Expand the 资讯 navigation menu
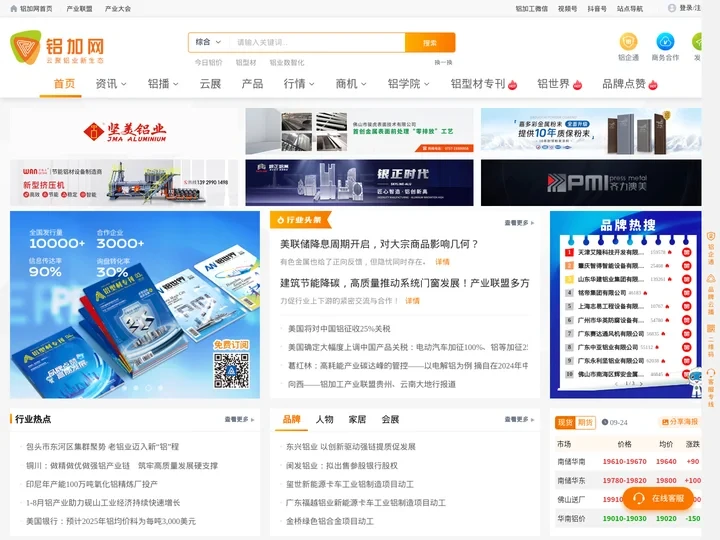The height and width of the screenshot is (540, 720). tap(111, 84)
